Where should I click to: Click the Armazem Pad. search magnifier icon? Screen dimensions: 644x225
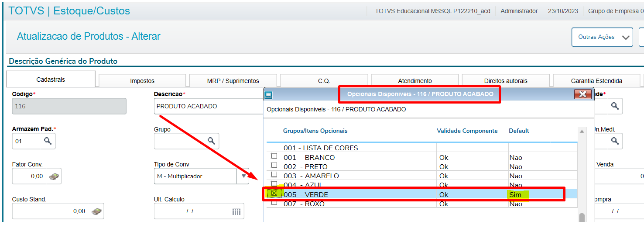pos(48,141)
